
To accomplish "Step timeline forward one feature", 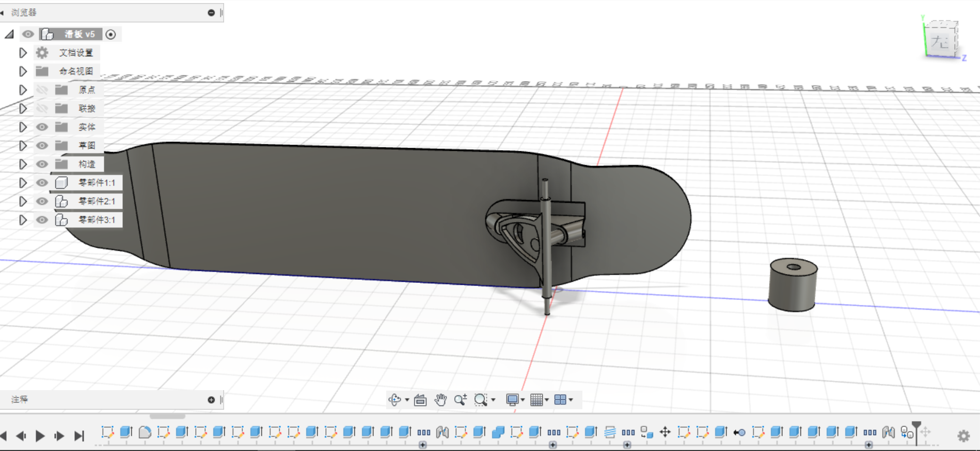I will coord(59,436).
